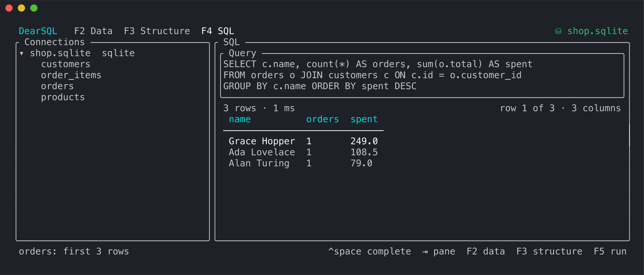Click 'orders: first 3 rows' status message

pos(74,251)
